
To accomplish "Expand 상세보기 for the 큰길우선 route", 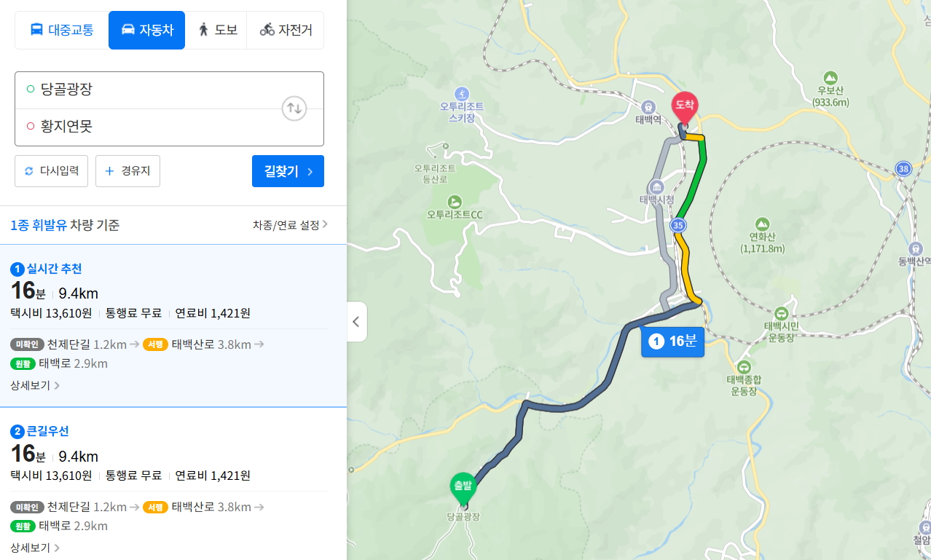I will 35,548.
